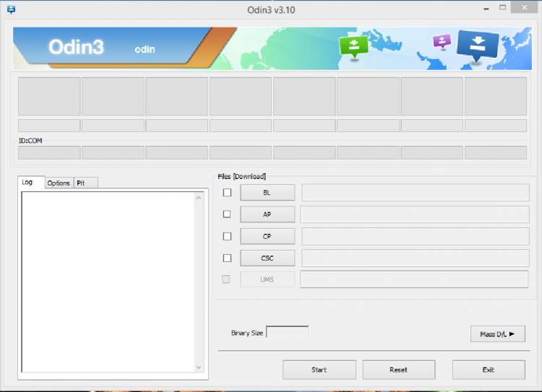Screen dimensions: 542x392
Task: Click the greyed-out UMS button
Action: pyautogui.click(x=267, y=279)
